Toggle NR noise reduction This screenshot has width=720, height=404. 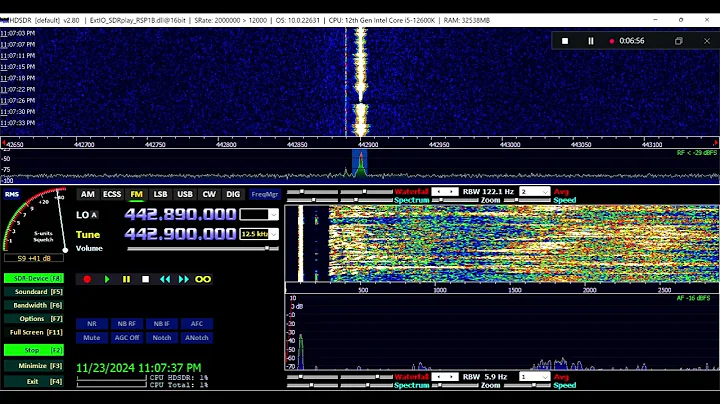[x=92, y=324]
